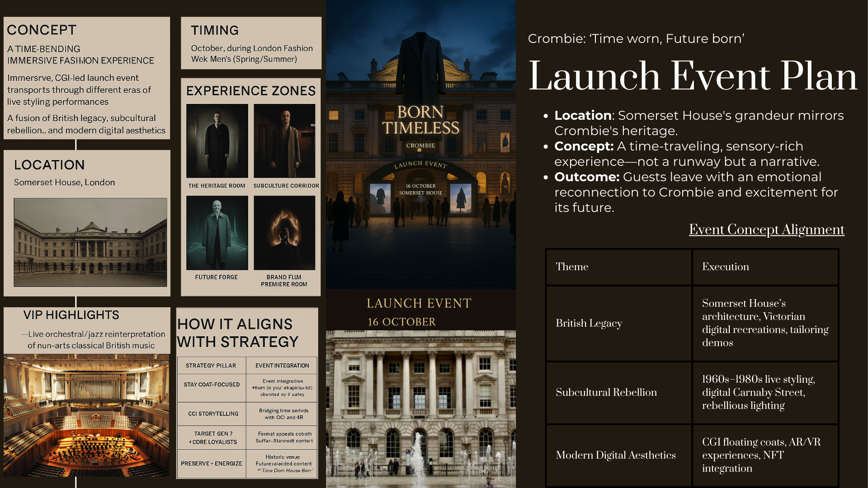Select the 'CGI floating coats, AR/VR' execution cell
This screenshot has width=868, height=488.
coord(765,455)
